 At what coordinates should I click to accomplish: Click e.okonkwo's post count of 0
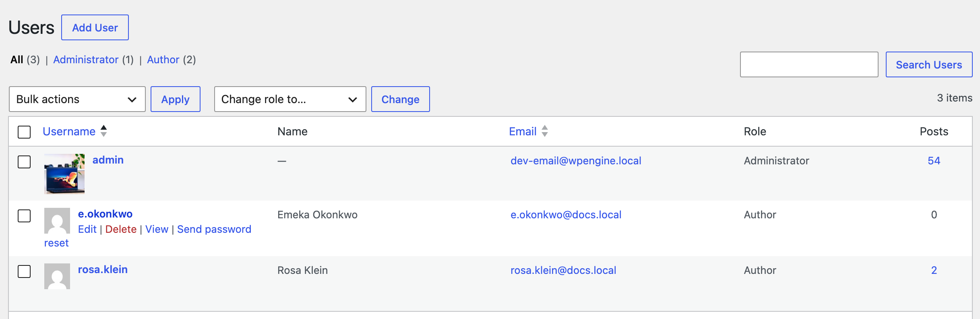click(x=934, y=215)
